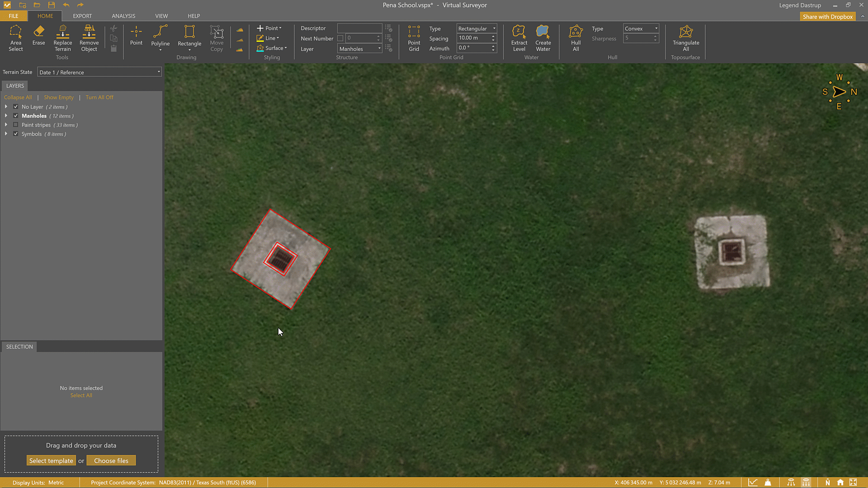Select the Area Select tool
Screen dimensions: 868x488
tap(15, 38)
